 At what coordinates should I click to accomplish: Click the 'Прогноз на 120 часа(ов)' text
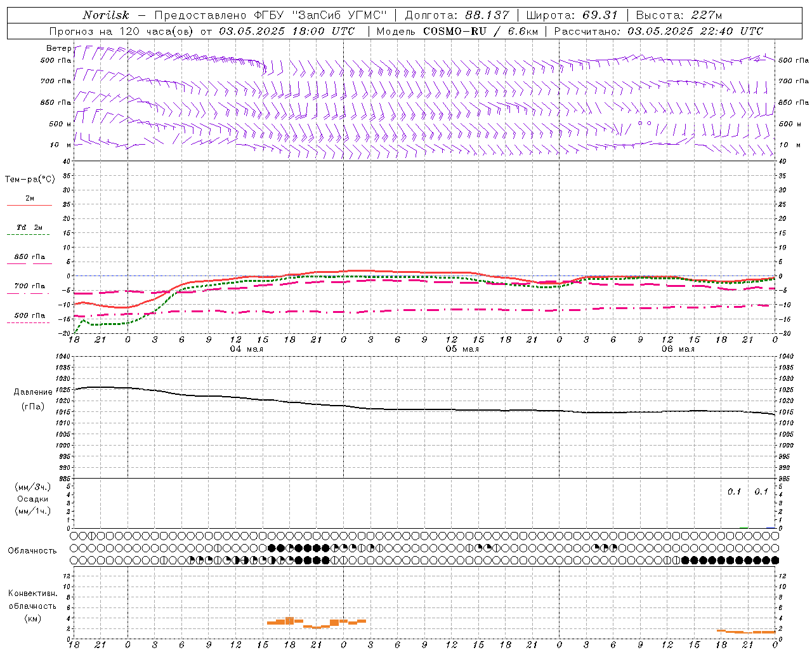pyautogui.click(x=122, y=31)
